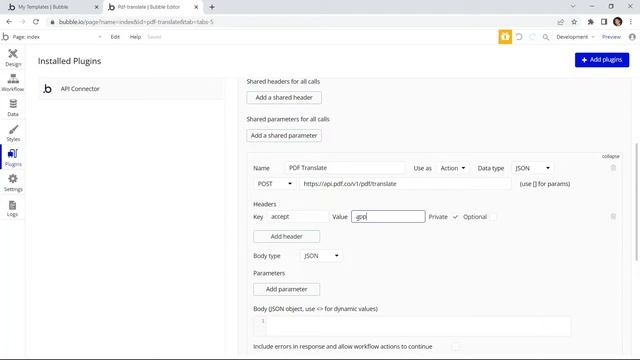
Task: Click the undo arrow in editor toolbar
Action: [519, 37]
